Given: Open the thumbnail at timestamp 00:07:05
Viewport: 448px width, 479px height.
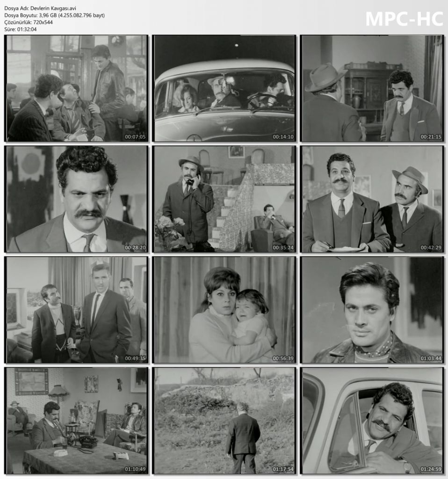Looking at the screenshot, I should [x=77, y=88].
